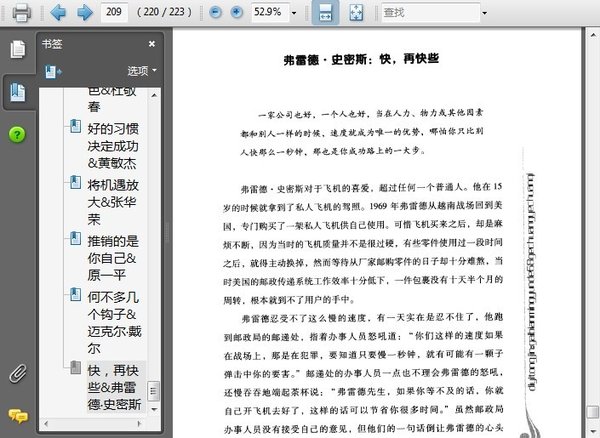The width and height of the screenshot is (600, 438).
Task: Go to next page with right arrow
Action: click(85, 12)
